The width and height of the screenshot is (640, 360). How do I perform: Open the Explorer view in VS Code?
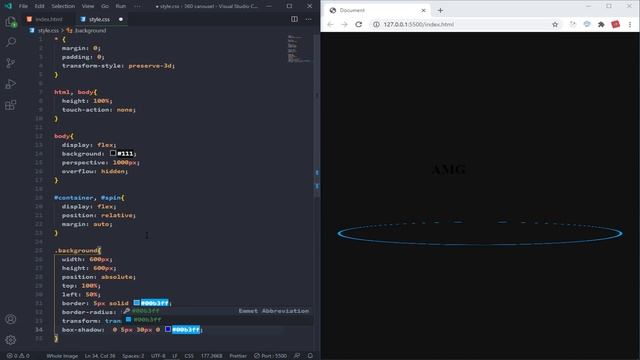(x=11, y=22)
